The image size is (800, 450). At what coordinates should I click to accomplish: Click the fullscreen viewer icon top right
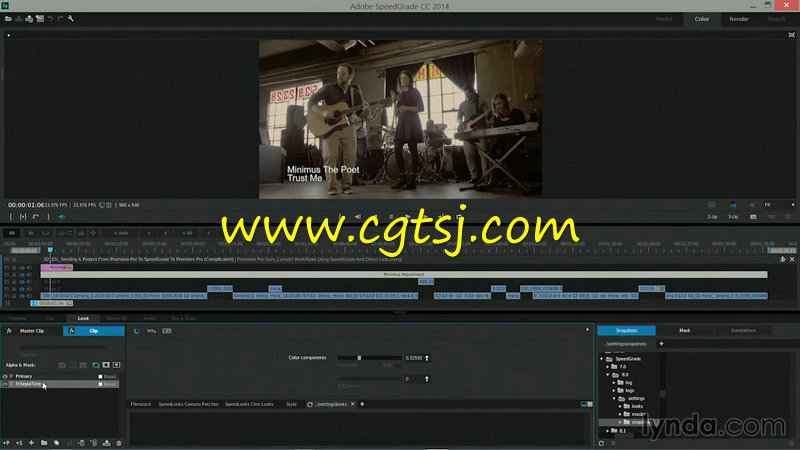(791, 35)
